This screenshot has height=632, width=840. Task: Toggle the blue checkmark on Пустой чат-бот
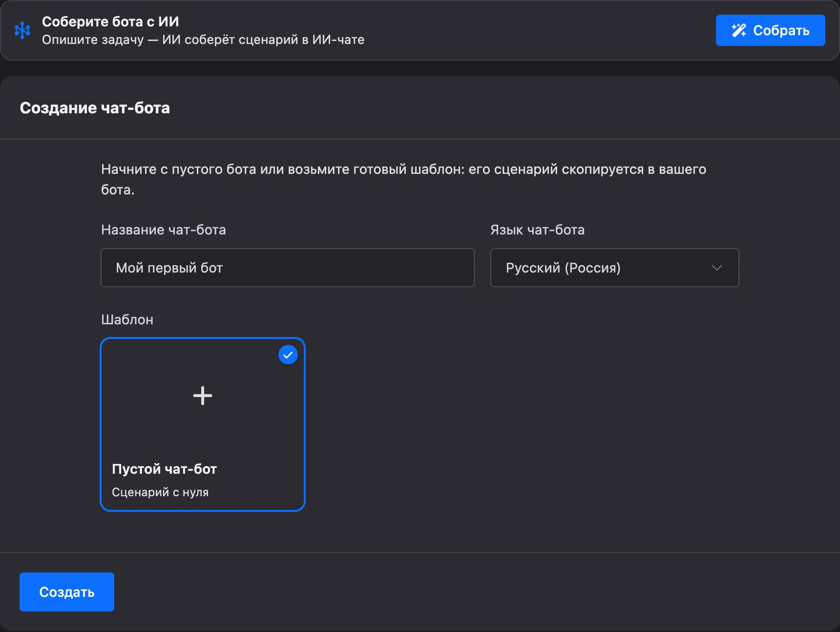[288, 355]
